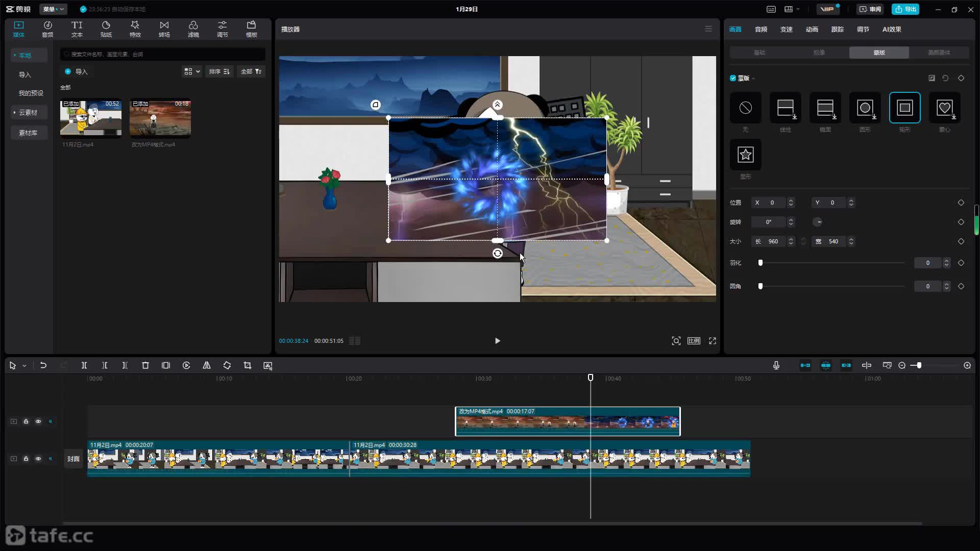Image resolution: width=980 pixels, height=551 pixels.
Task: Open the 贴纸 stickers tab
Action: [x=106, y=29]
